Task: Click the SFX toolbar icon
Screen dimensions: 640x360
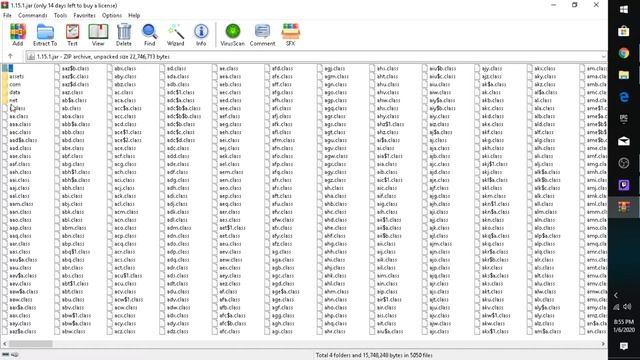Action: pyautogui.click(x=290, y=34)
